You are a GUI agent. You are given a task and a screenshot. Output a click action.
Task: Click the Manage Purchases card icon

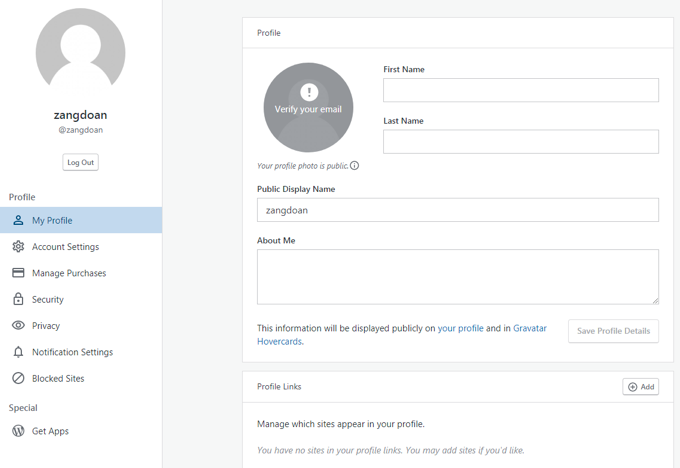click(x=18, y=273)
